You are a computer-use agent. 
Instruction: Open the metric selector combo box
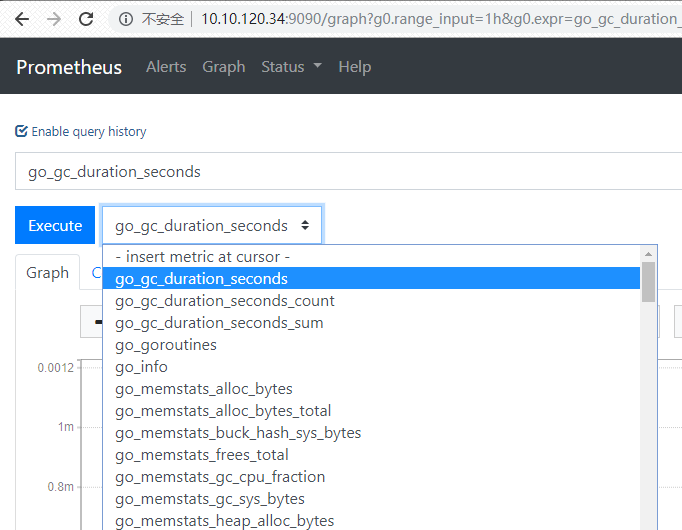[212, 226]
